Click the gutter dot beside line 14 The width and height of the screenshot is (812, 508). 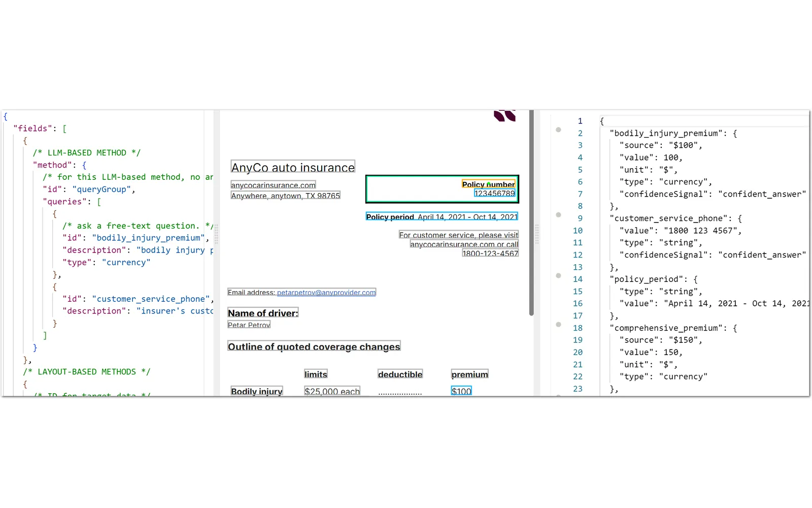point(558,276)
